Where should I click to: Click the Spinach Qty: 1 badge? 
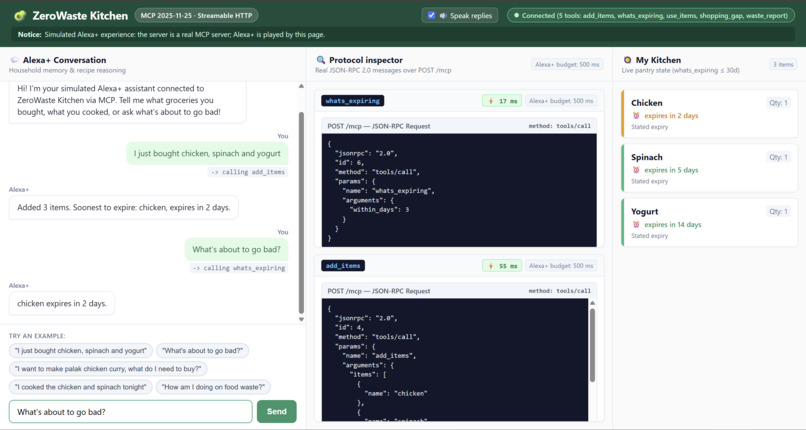pos(778,157)
